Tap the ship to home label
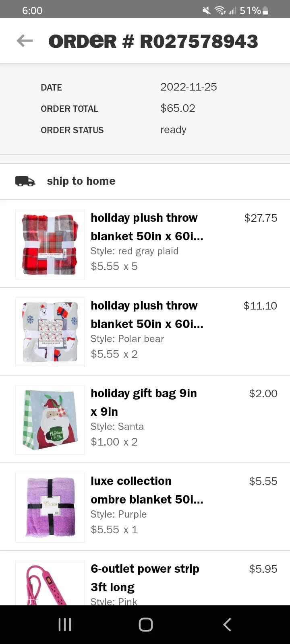Screen dimensions: 290x644 pos(81,181)
